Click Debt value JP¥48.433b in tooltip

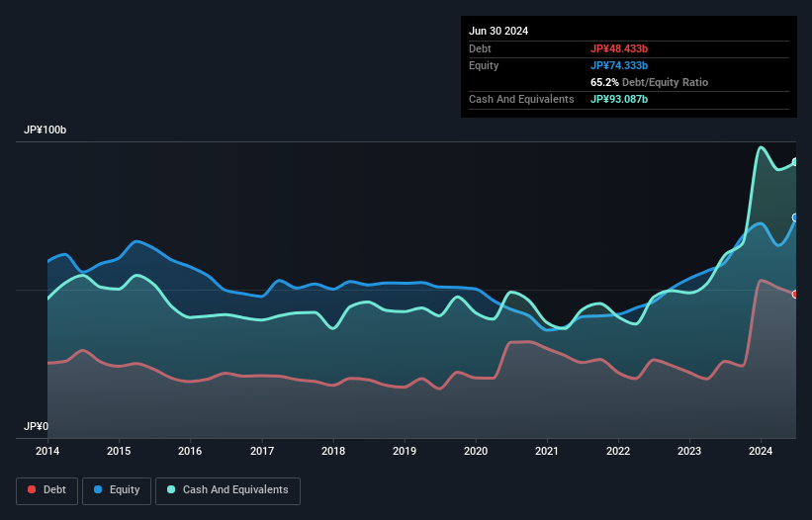tap(619, 48)
